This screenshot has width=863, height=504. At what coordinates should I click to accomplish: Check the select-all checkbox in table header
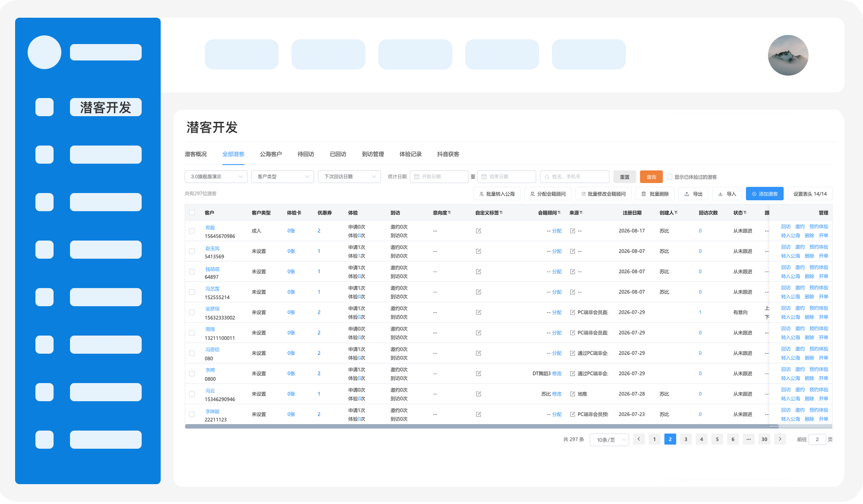(x=192, y=212)
